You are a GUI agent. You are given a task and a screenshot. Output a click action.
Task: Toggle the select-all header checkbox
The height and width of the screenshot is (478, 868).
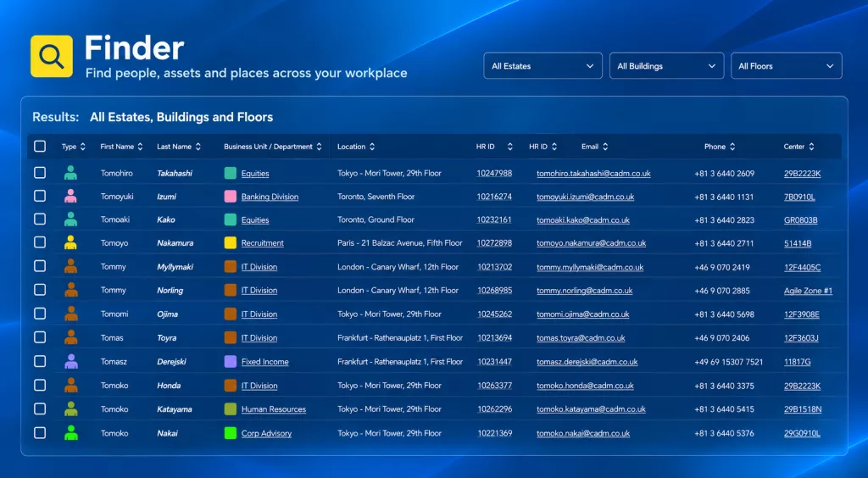point(40,146)
